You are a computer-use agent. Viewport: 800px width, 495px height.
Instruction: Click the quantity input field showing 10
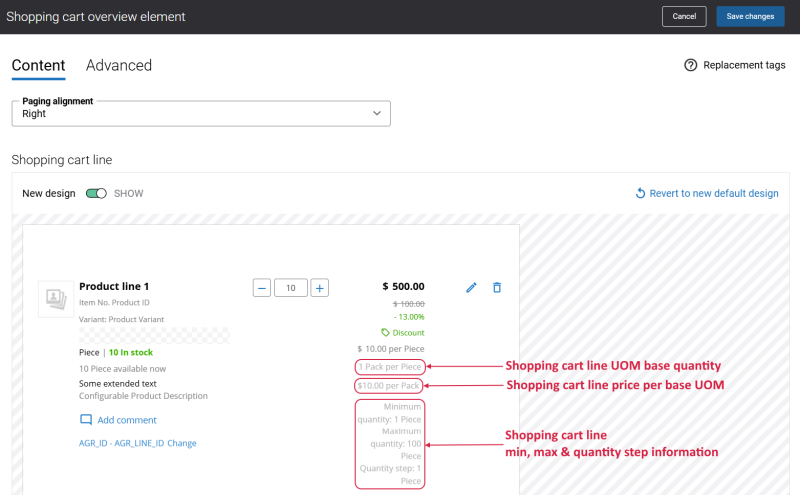coord(291,288)
